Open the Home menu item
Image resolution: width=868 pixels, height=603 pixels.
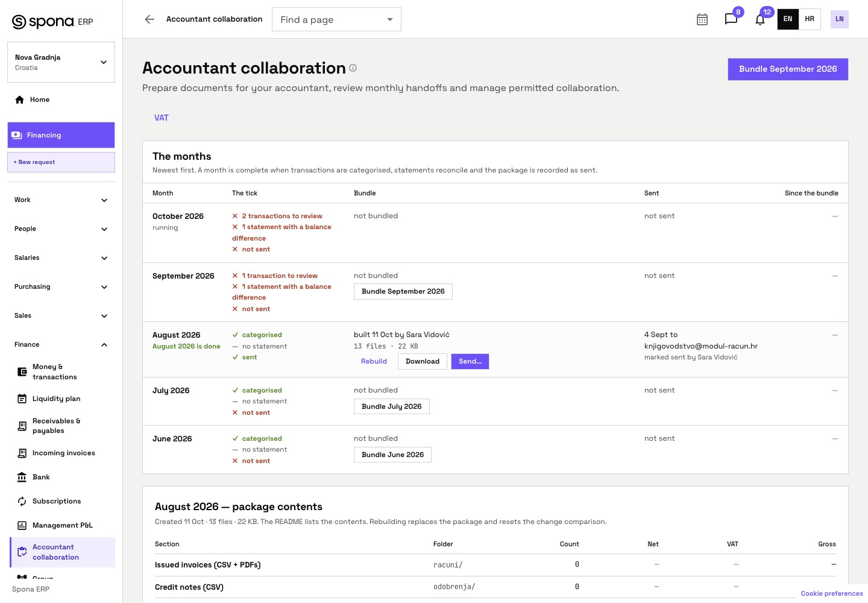coord(61,99)
